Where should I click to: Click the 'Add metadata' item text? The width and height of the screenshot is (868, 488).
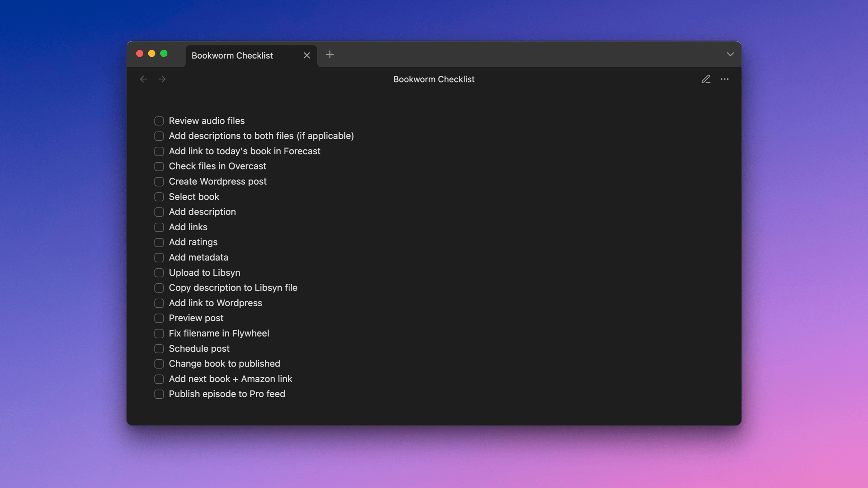(x=198, y=257)
